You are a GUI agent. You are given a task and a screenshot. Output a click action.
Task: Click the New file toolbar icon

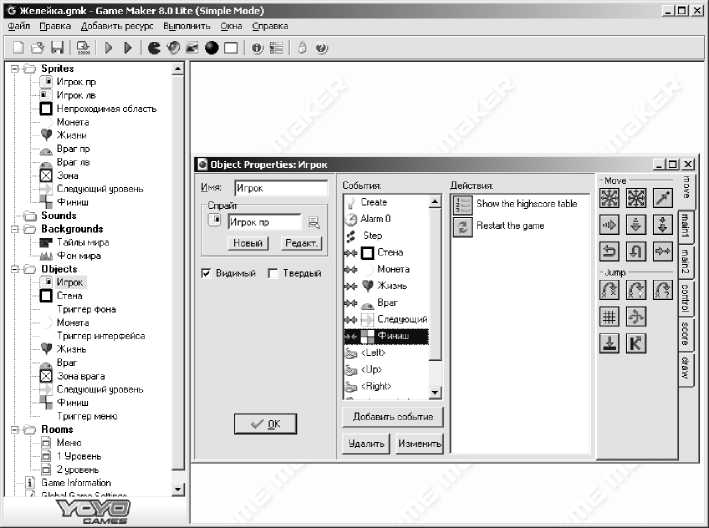tap(18, 47)
